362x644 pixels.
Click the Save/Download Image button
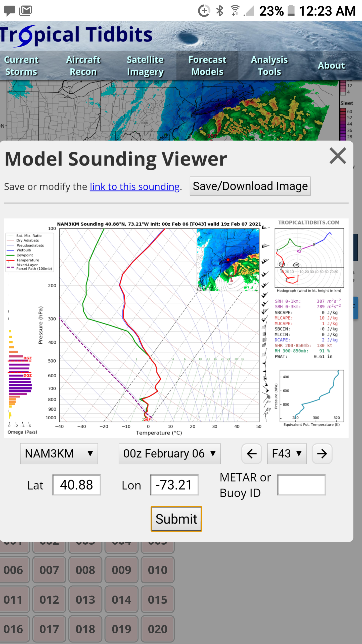pyautogui.click(x=250, y=186)
